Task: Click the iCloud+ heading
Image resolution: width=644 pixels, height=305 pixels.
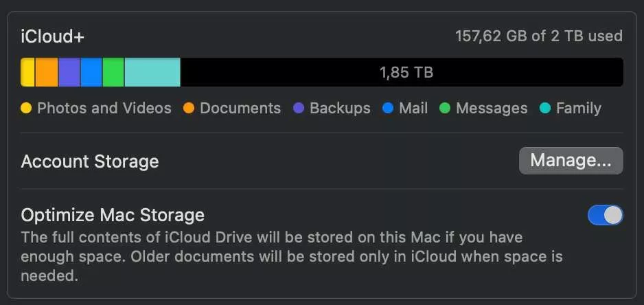Action: pyautogui.click(x=52, y=36)
